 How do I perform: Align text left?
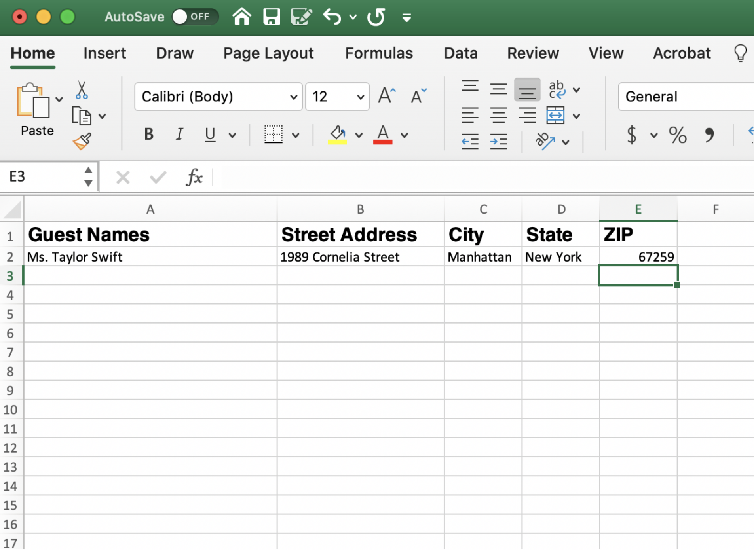[470, 116]
